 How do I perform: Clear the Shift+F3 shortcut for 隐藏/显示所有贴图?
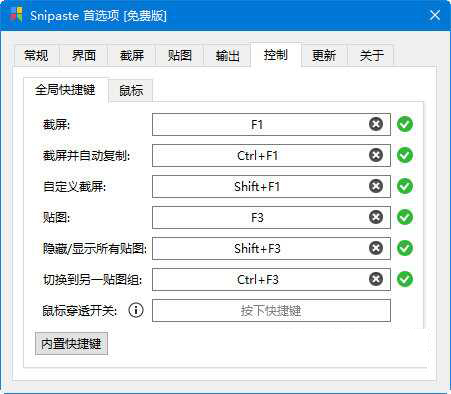[x=376, y=248]
